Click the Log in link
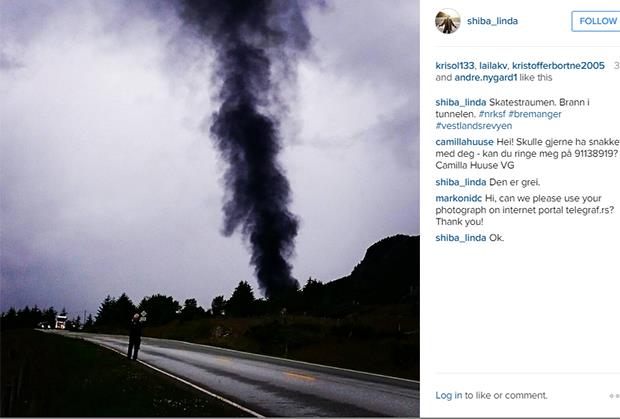The image size is (620, 419). click(x=449, y=395)
